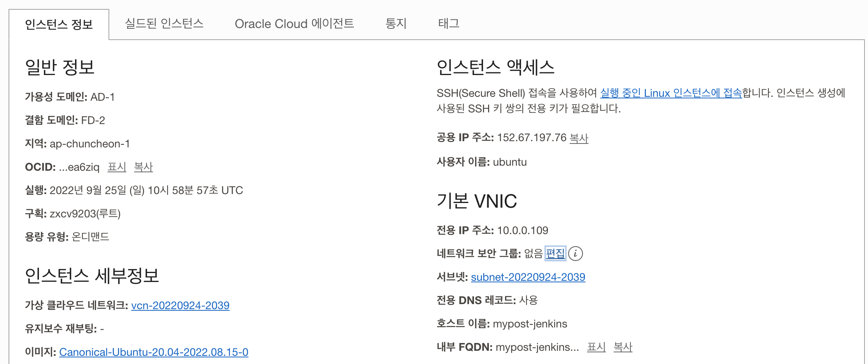The height and width of the screenshot is (364, 868).
Task: Click the 일반 정보 heading
Action: (60, 67)
